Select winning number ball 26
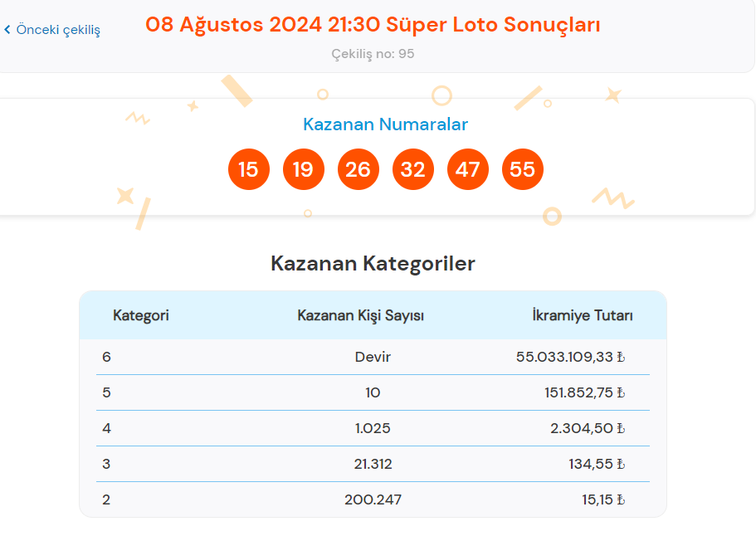The width and height of the screenshot is (756, 536). [358, 169]
